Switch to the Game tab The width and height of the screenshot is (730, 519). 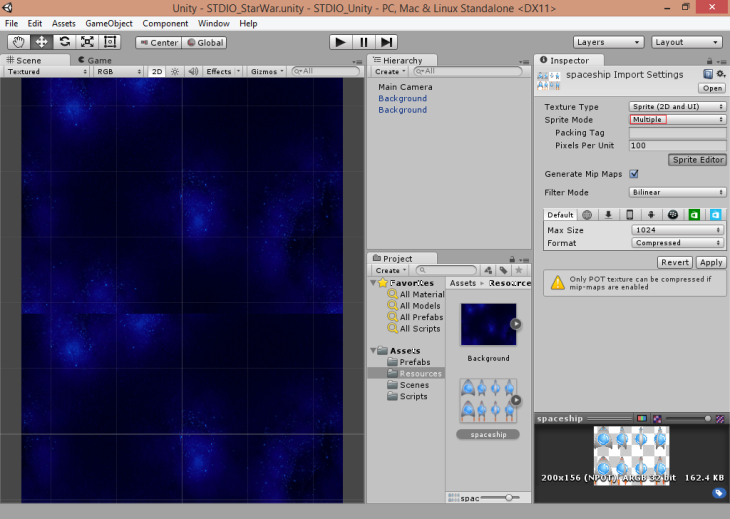[95, 61]
